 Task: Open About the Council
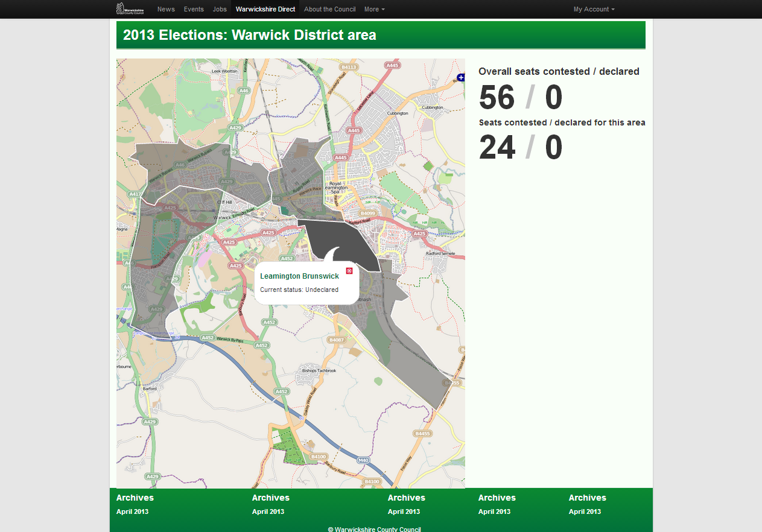tap(330, 9)
